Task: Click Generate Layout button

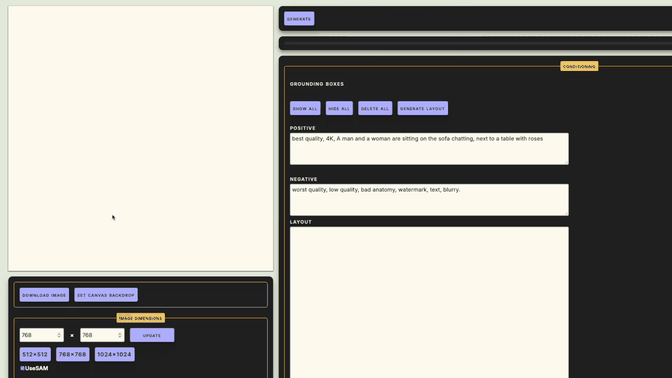Action: pyautogui.click(x=423, y=108)
